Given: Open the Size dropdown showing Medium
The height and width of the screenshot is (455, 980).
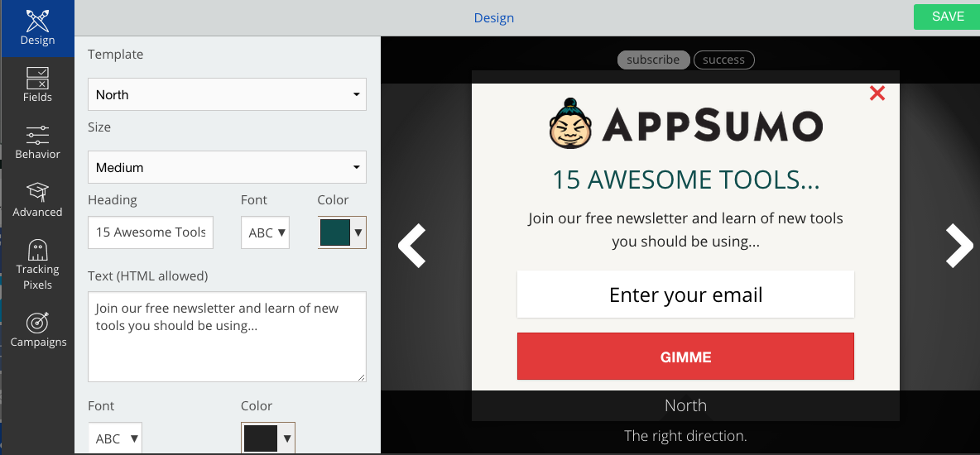Looking at the screenshot, I should (227, 167).
